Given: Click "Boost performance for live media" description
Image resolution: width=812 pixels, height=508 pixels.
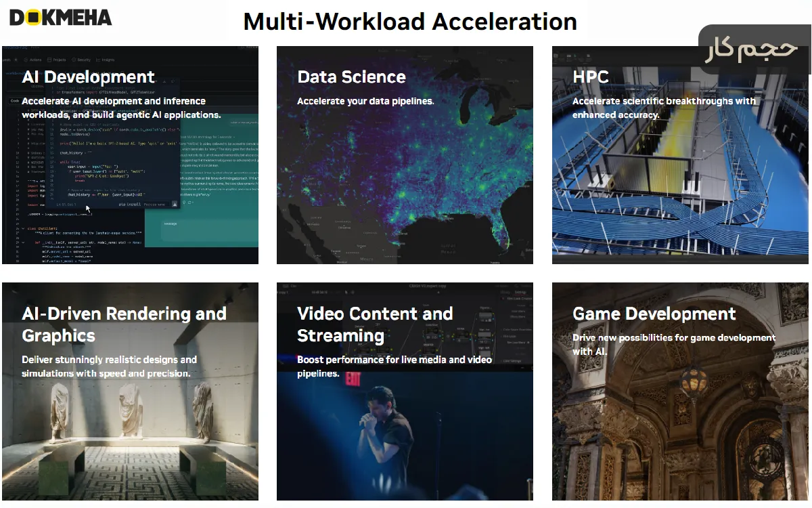Looking at the screenshot, I should click(x=394, y=360).
